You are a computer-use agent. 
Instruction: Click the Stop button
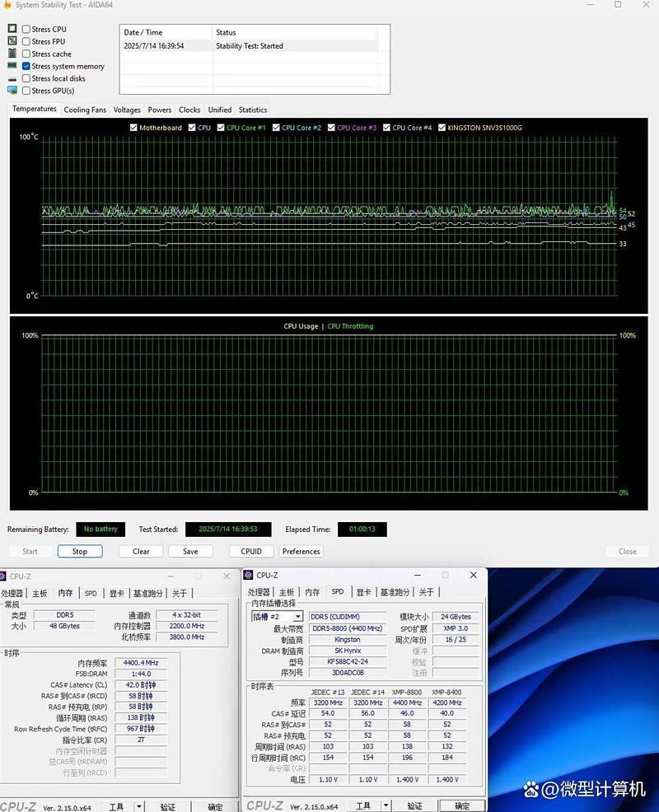point(80,552)
